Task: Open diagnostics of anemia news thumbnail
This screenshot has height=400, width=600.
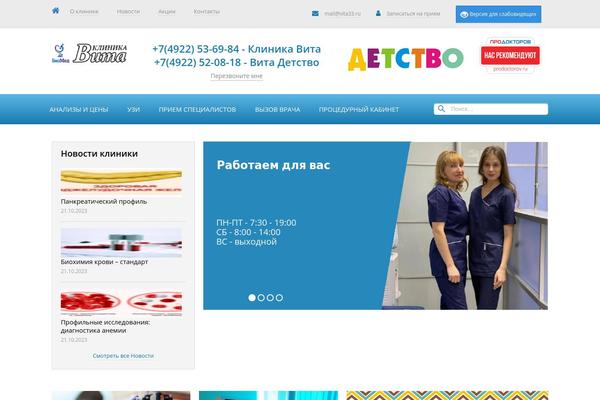Action: 121,303
